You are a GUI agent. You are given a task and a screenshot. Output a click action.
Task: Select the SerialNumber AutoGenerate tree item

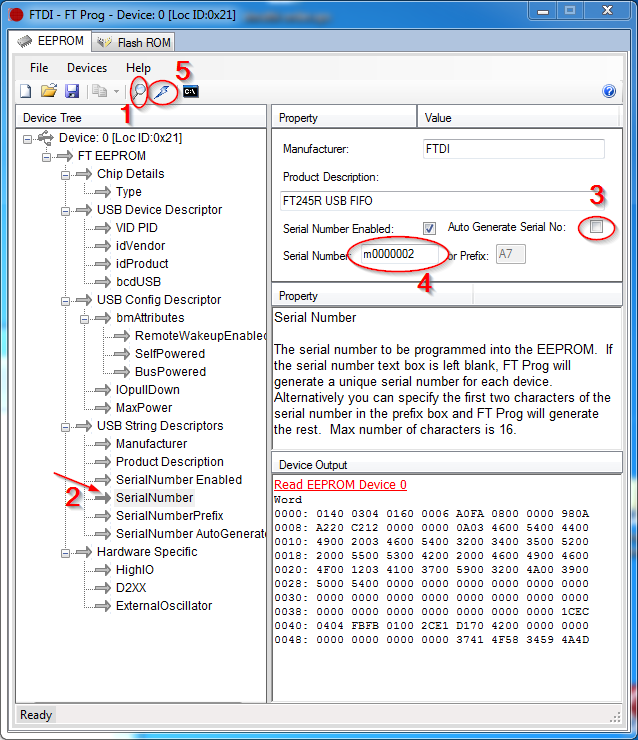tap(191, 533)
